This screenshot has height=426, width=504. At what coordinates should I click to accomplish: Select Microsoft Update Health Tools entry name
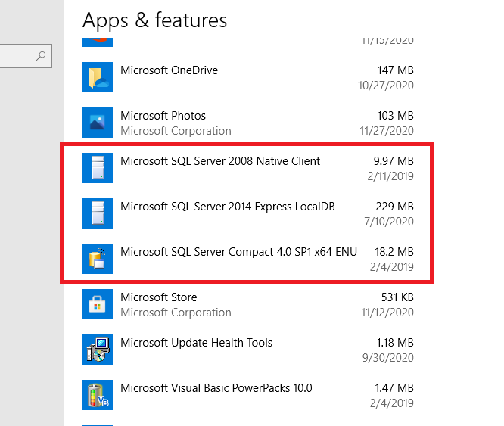pos(196,343)
